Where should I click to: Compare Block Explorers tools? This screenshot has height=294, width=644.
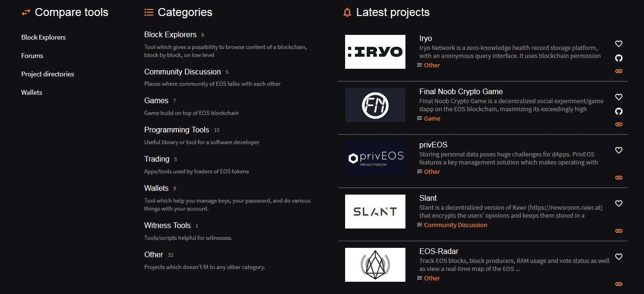click(43, 37)
